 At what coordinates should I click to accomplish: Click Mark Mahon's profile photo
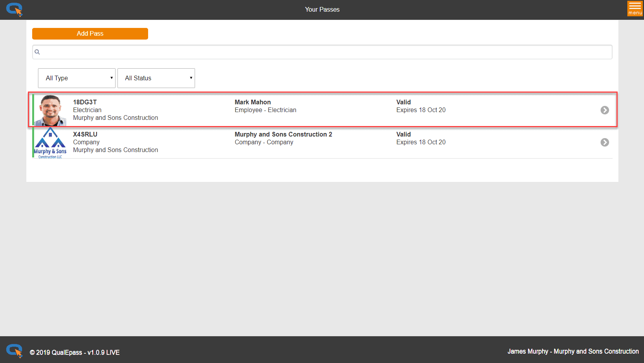pos(50,110)
